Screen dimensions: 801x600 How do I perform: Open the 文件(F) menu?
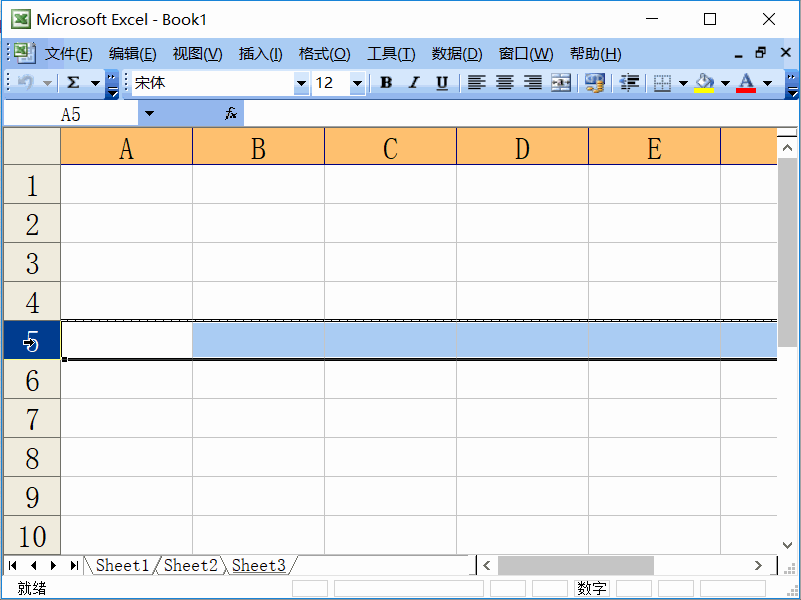point(68,54)
